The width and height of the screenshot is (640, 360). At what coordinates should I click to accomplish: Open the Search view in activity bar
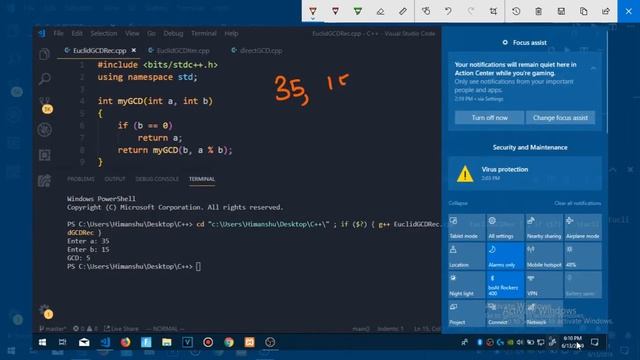click(x=44, y=78)
